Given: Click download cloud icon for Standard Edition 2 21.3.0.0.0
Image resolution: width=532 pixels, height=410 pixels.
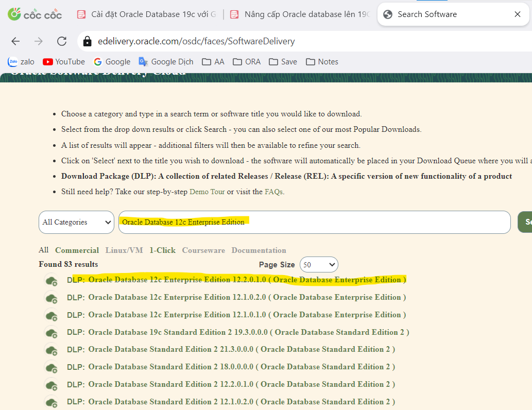Looking at the screenshot, I should 52,350.
